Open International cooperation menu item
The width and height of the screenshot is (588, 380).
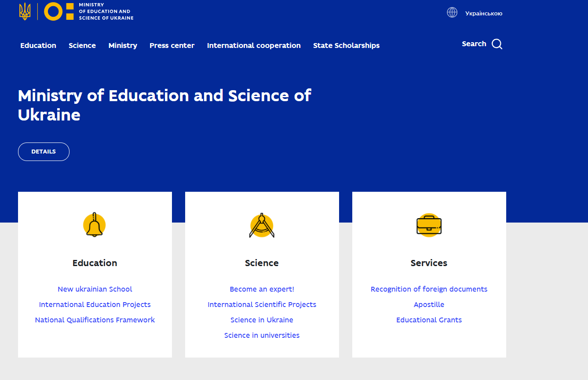coord(254,45)
